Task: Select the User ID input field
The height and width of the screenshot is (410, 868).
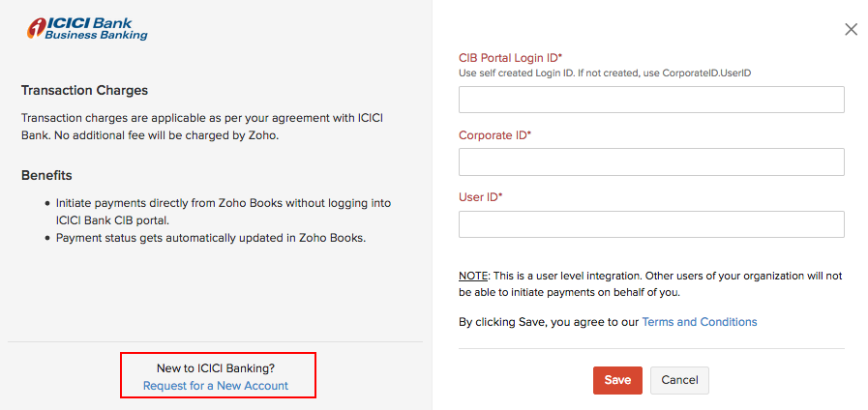Action: [651, 224]
